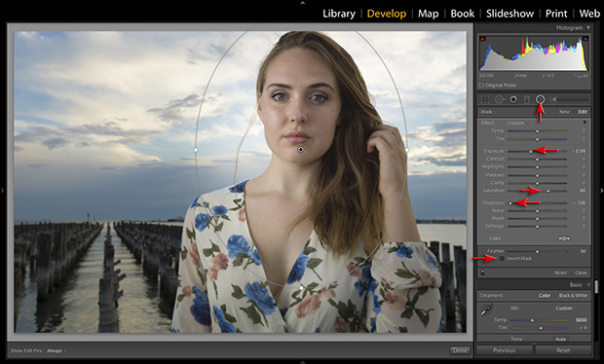
Task: Click the Clarity slider handle
Action: [538, 183]
